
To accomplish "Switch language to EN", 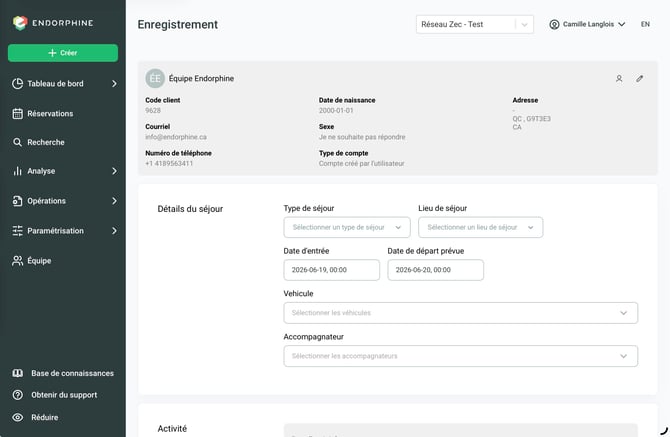I will 645,24.
